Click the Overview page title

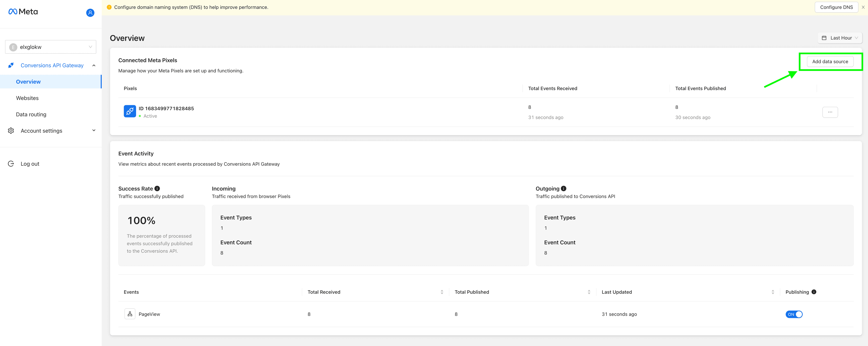[127, 38]
